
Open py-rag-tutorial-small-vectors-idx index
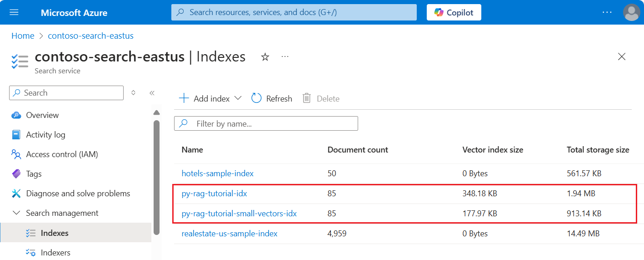239,213
